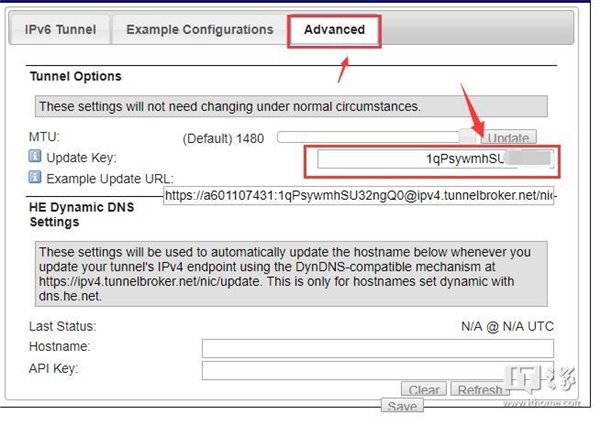Image resolution: width=600 pixels, height=425 pixels.
Task: Click the Clear button
Action: tap(424, 390)
